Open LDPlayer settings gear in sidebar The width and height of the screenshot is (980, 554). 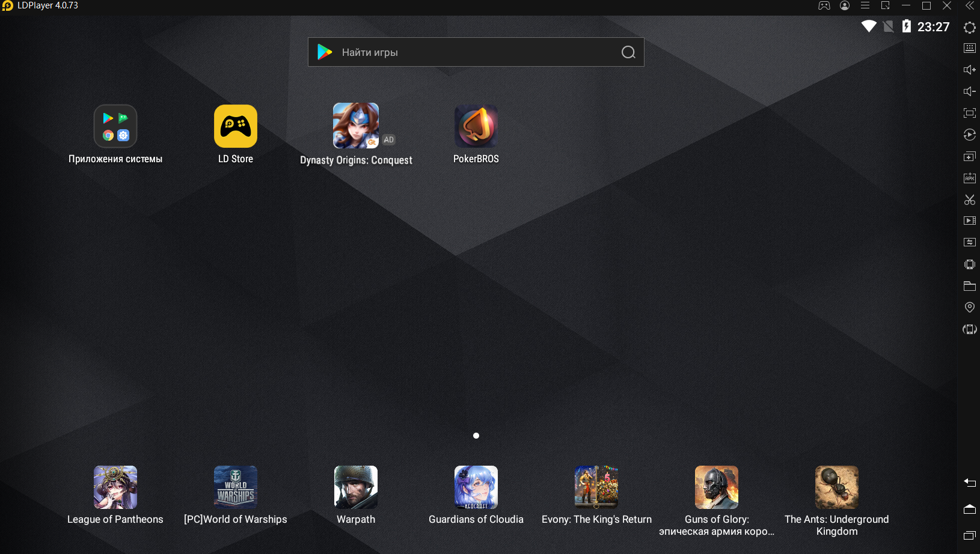[x=970, y=28]
